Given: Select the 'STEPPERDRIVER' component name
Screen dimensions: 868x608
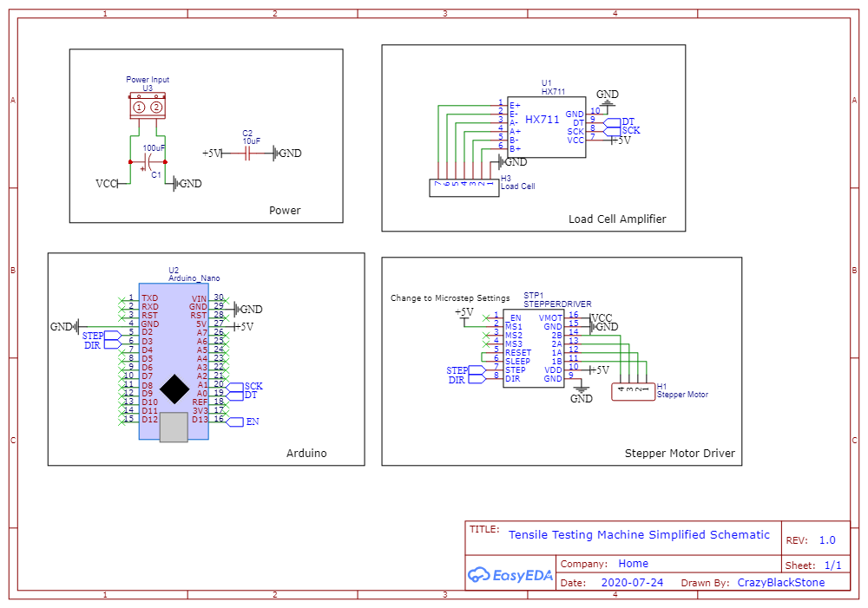Looking at the screenshot, I should click(x=557, y=304).
